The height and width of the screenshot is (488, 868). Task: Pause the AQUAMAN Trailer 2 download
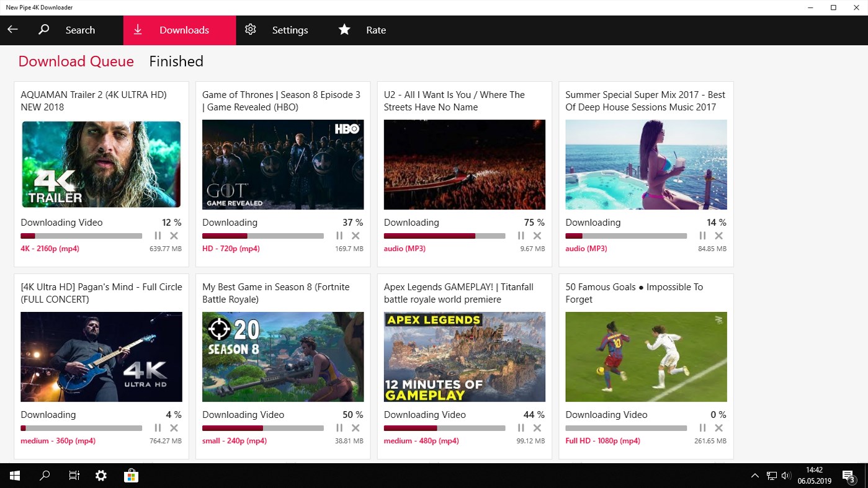[x=158, y=236]
